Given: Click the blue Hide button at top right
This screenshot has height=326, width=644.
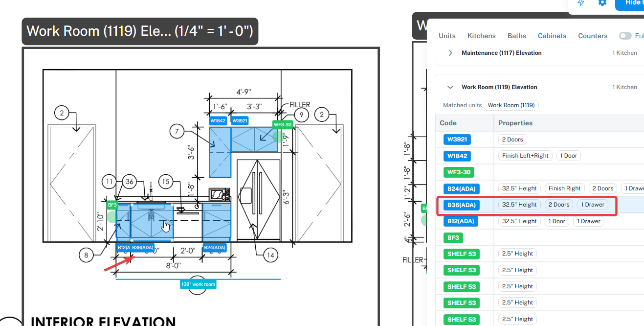Looking at the screenshot, I should (629, 4).
